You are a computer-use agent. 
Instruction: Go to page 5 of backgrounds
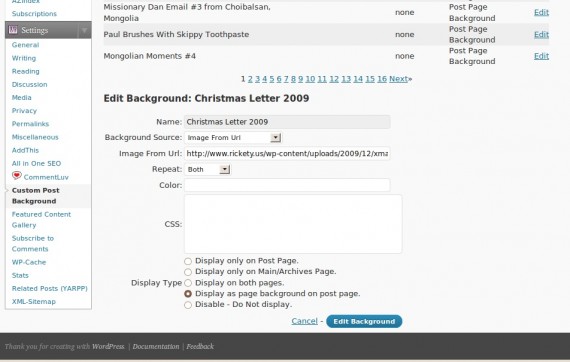(x=272, y=79)
